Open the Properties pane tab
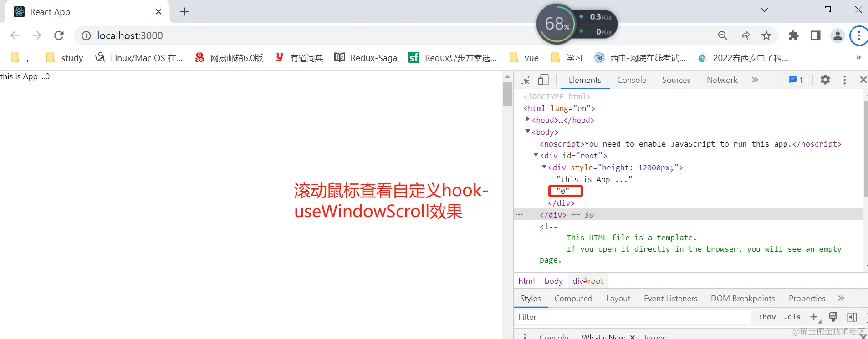This screenshot has width=868, height=339. point(807,299)
